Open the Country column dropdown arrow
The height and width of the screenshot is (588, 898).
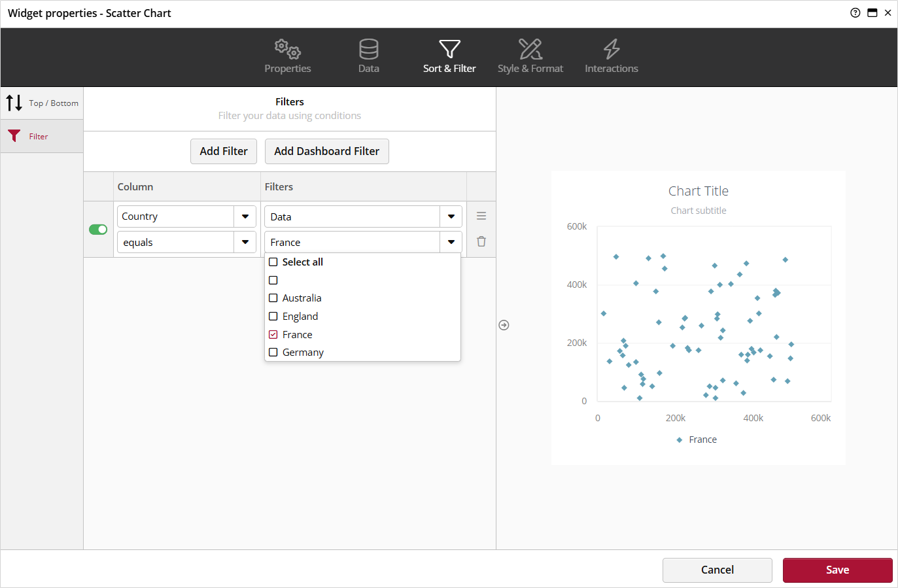245,216
